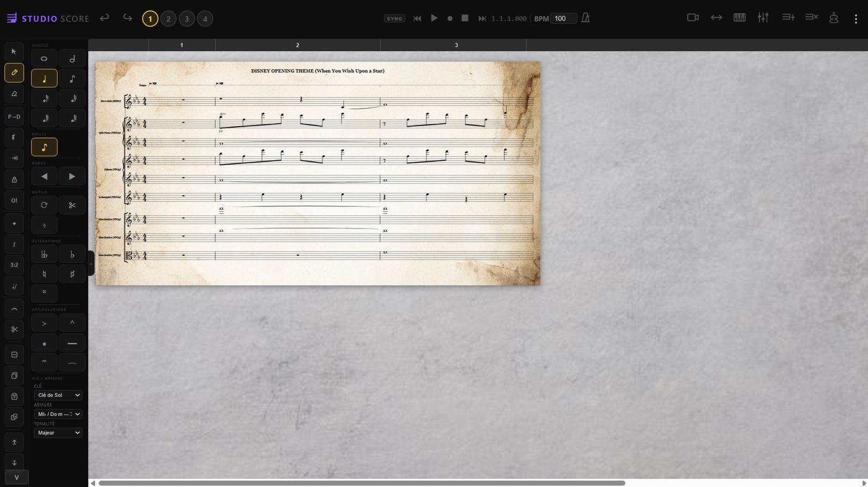This screenshot has width=868, height=487.
Task: Apply staccato dot articulation
Action: 44,344
